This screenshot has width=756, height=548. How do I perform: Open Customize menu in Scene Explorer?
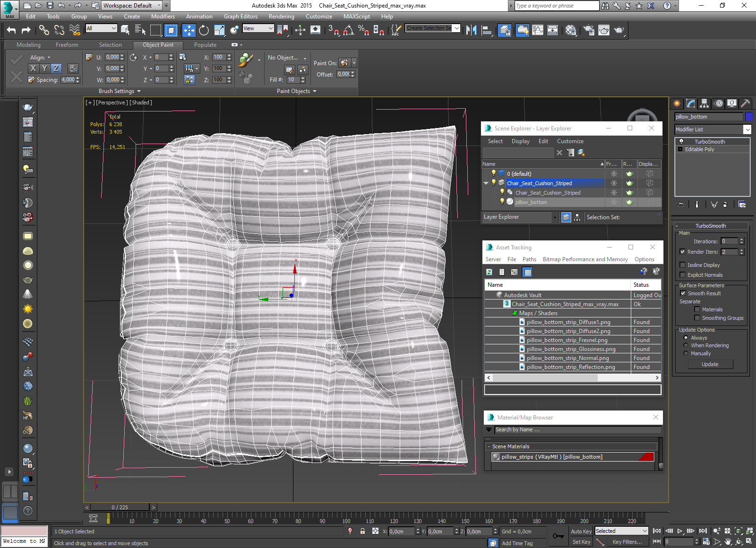570,141
